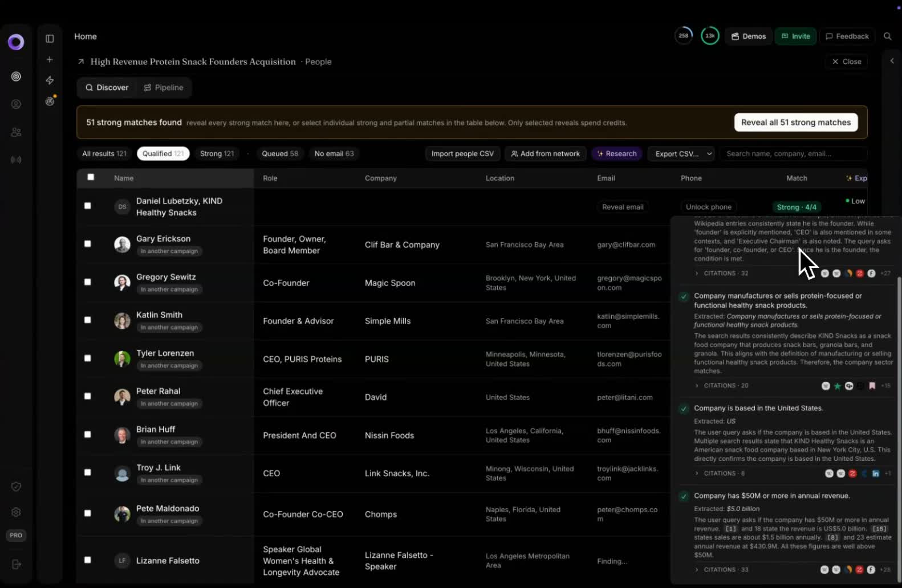Viewport: 902px width, 588px height.
Task: Select all rows with header checkbox
Action: pos(91,177)
